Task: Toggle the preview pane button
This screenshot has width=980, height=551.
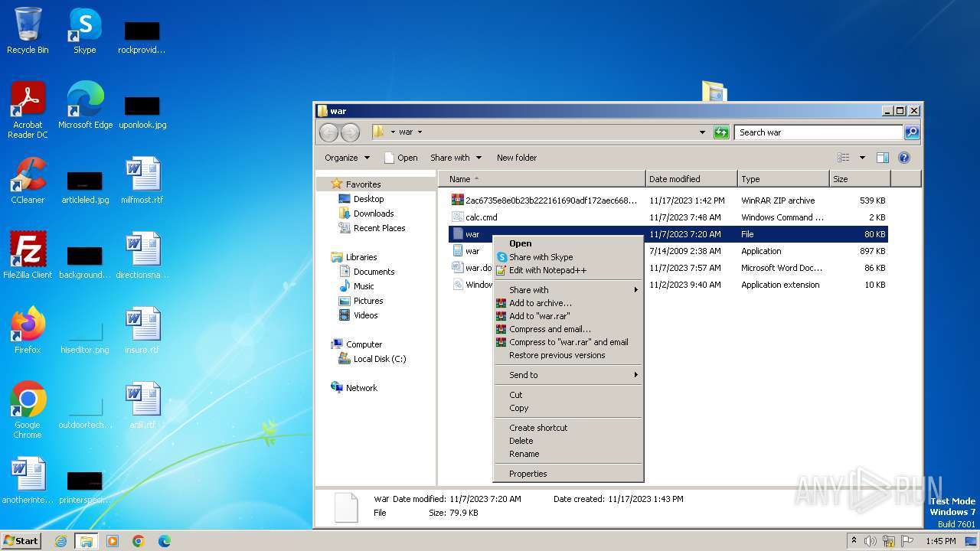Action: (x=882, y=158)
